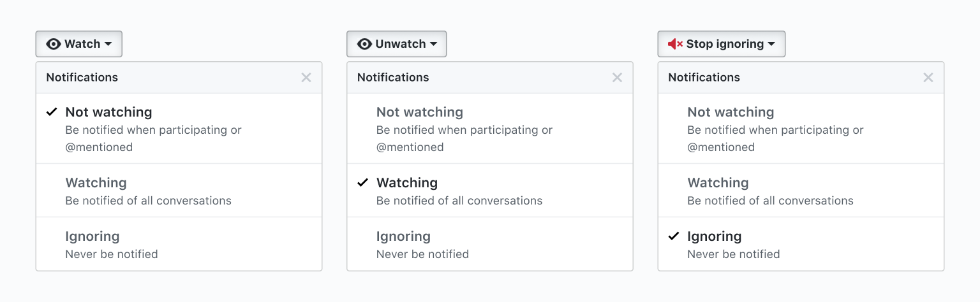Close the Notifications panel under Unwatch
Image resolution: width=980 pixels, height=302 pixels.
click(x=617, y=78)
